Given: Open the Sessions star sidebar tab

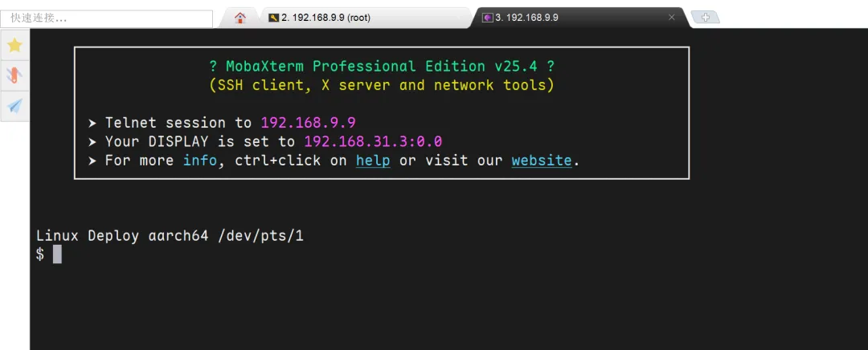Looking at the screenshot, I should coord(14,45).
